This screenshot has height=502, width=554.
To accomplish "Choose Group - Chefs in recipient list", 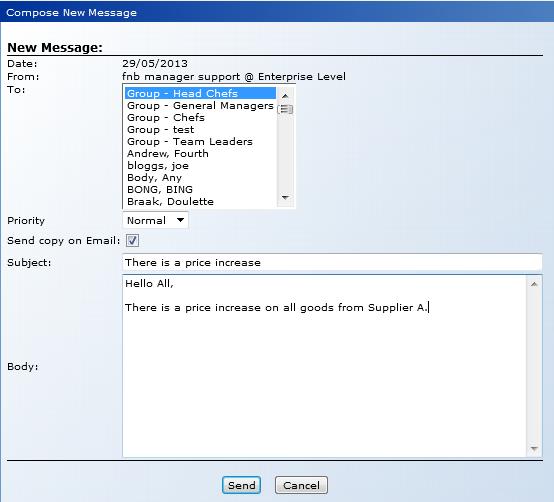I will (x=200, y=118).
